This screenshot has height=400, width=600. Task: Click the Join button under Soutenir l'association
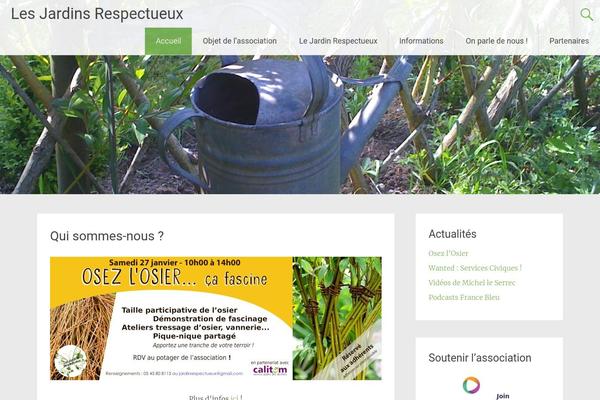pos(502,396)
